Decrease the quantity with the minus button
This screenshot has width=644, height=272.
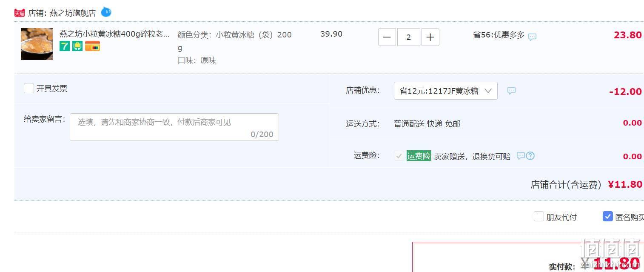coord(387,37)
